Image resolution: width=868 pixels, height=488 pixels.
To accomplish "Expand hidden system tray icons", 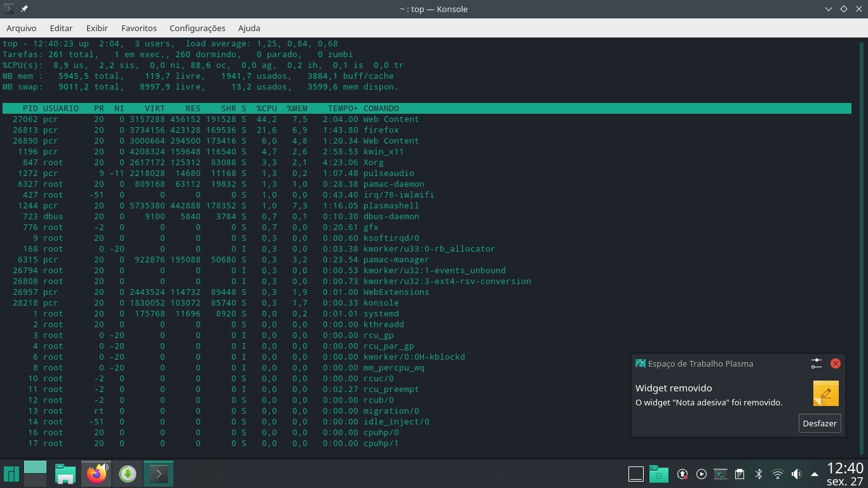I will coord(815,474).
